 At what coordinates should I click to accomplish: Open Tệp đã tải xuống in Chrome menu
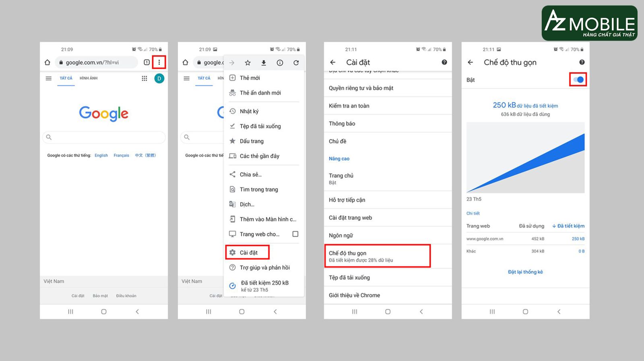pyautogui.click(x=264, y=126)
